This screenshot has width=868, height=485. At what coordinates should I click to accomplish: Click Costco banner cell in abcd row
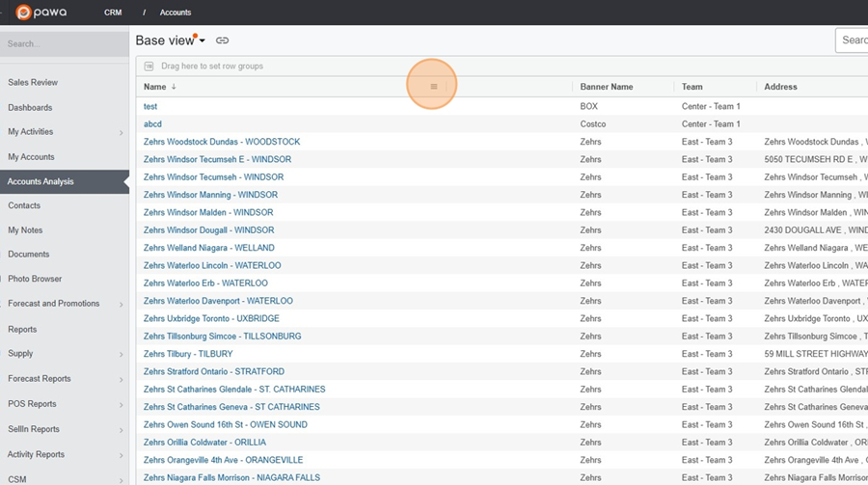coord(593,124)
